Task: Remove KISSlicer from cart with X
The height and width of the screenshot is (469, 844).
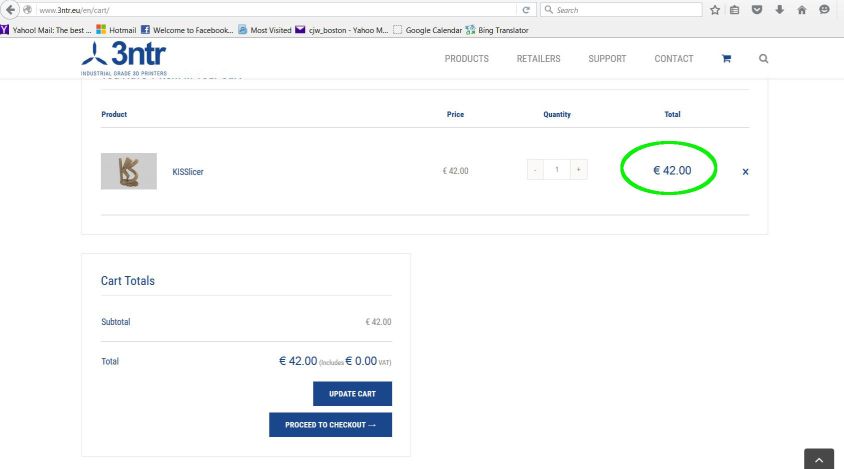Action: 745,172
